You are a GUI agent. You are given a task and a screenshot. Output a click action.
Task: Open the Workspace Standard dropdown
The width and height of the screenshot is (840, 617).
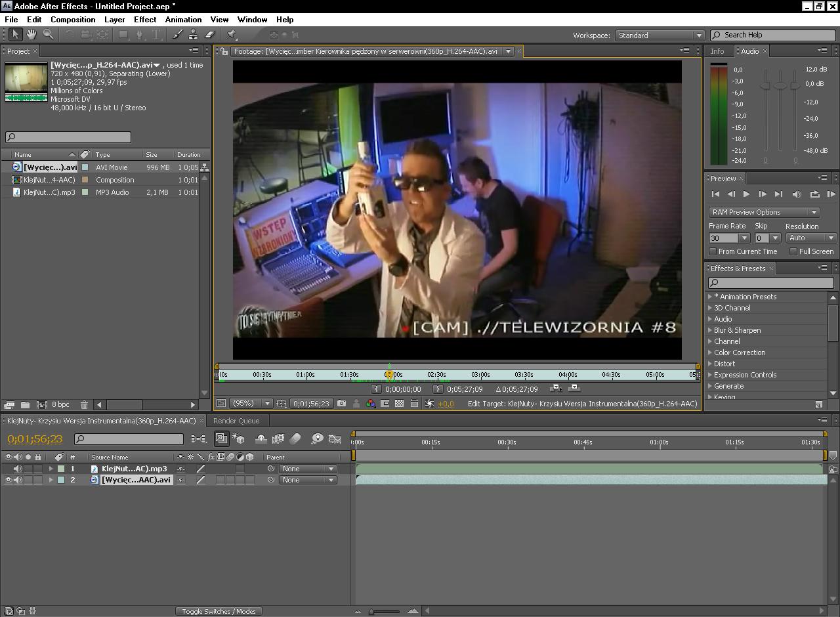tap(659, 35)
